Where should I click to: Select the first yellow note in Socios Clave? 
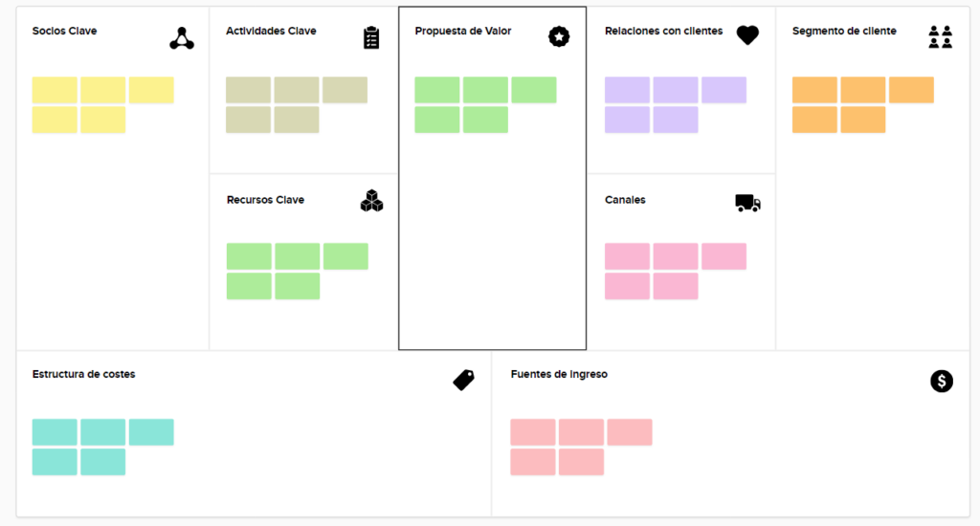[x=55, y=90]
